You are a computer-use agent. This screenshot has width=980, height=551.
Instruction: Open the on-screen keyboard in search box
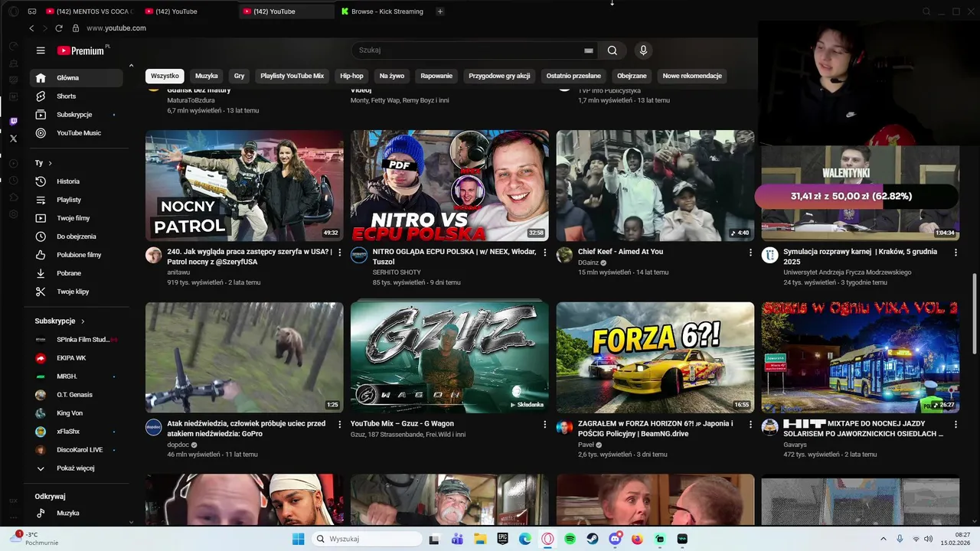point(588,51)
